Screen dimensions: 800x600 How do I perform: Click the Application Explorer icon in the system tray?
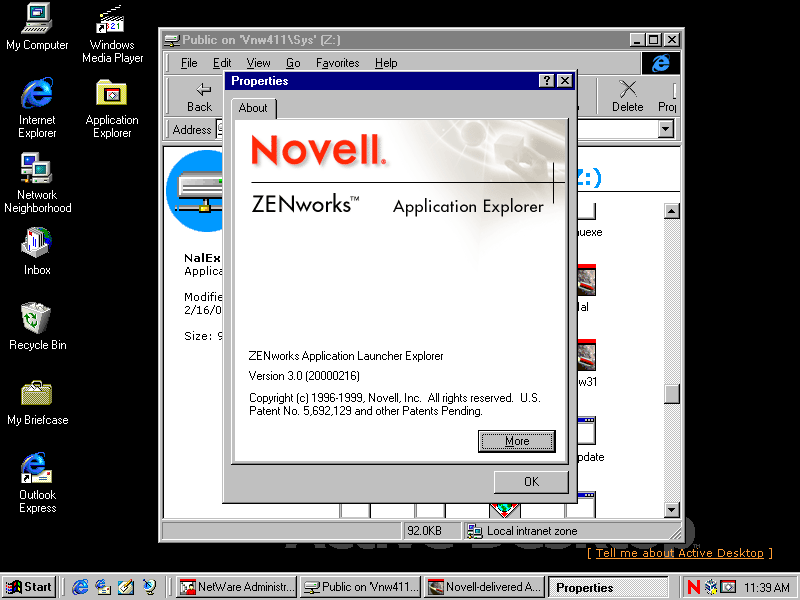[728, 587]
